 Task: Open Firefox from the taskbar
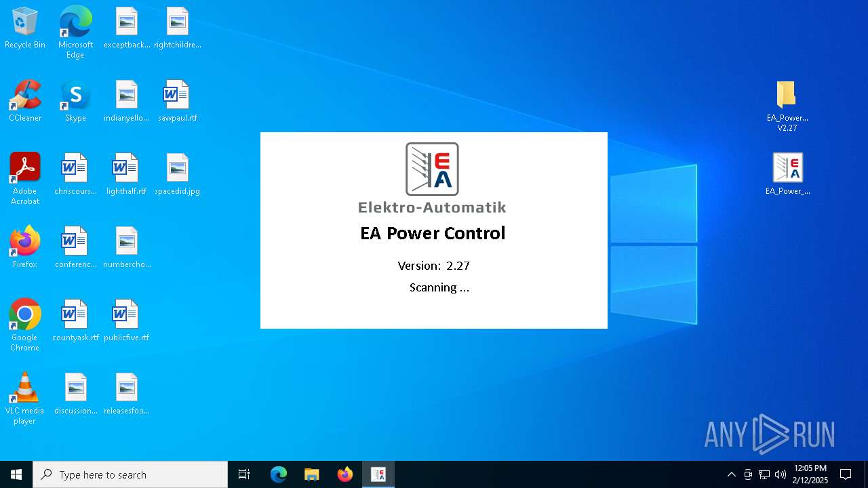pyautogui.click(x=345, y=474)
